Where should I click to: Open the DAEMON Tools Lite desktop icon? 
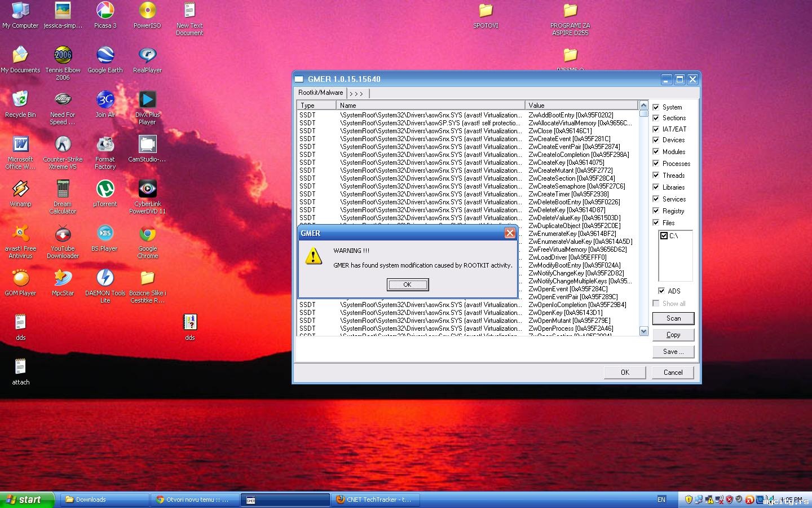tap(105, 279)
